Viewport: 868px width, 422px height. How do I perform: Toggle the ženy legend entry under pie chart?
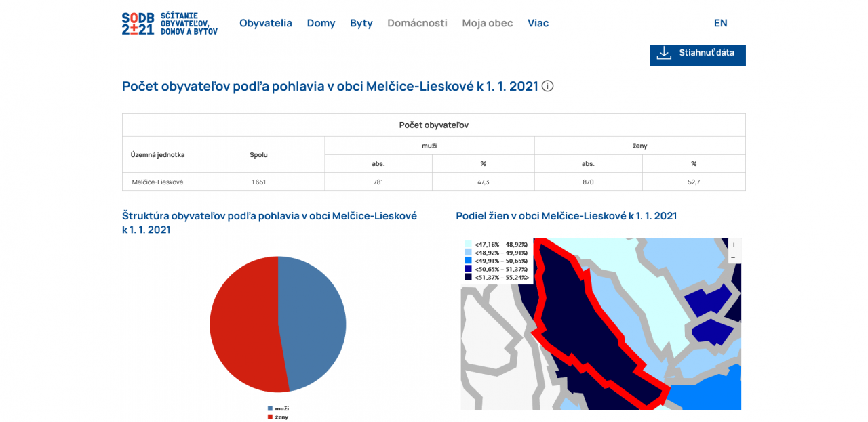(278, 417)
